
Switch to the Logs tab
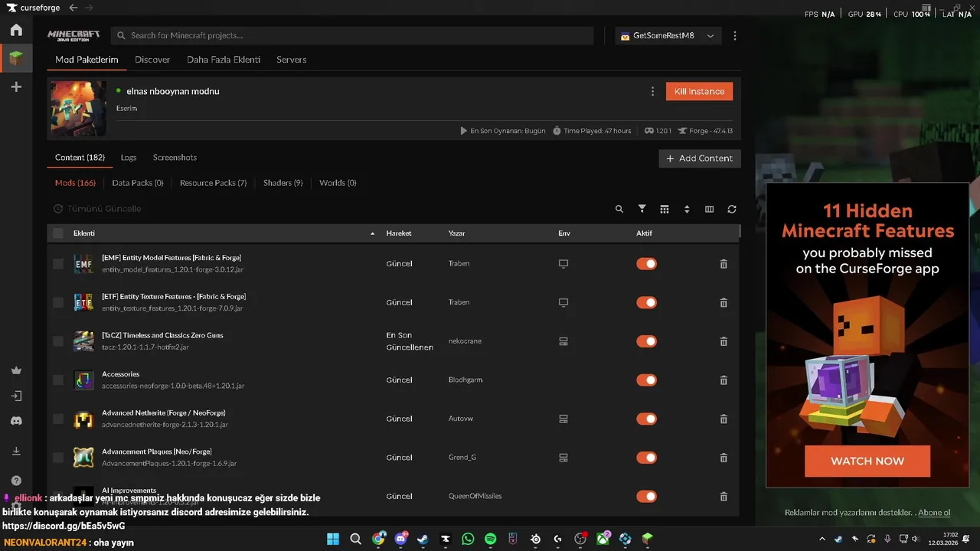pyautogui.click(x=129, y=158)
